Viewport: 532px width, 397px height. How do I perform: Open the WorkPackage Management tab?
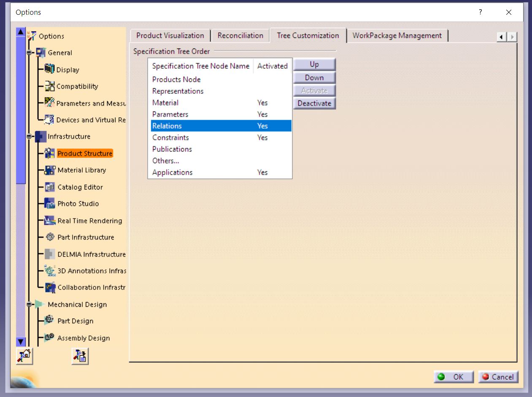coord(397,35)
